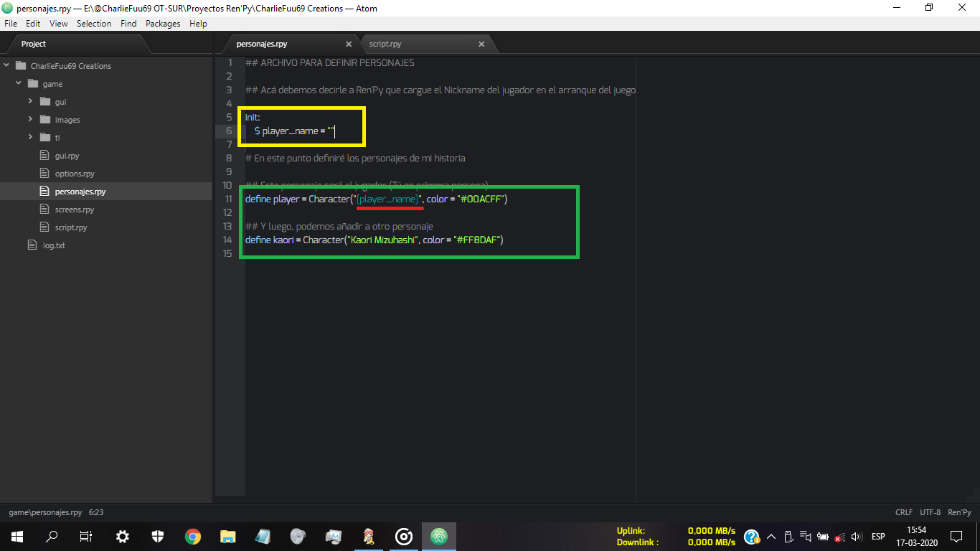Open options.rpy in the tree
Screen dimensions: 980x551
coord(75,174)
